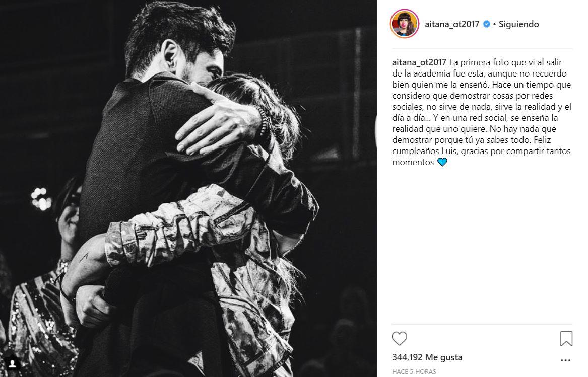Viewport: 588px width, 377px height.
Task: Open the HACE 5 HORAS timestamp link
Action: point(414,372)
